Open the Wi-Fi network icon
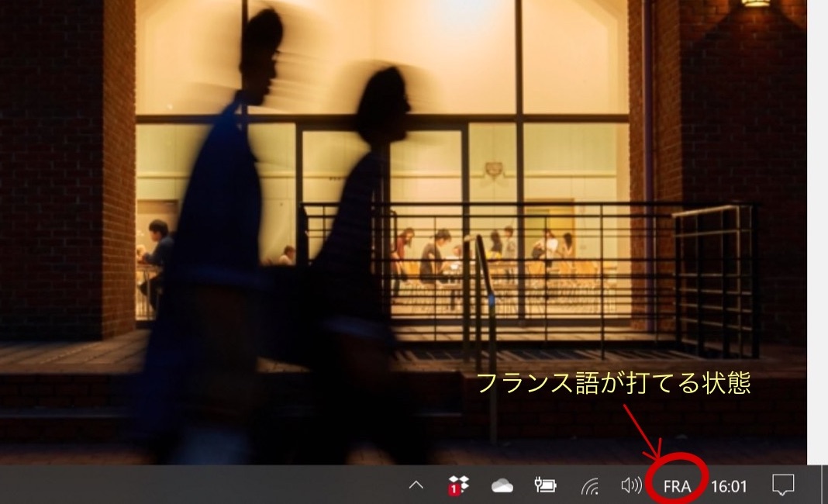 [590, 485]
